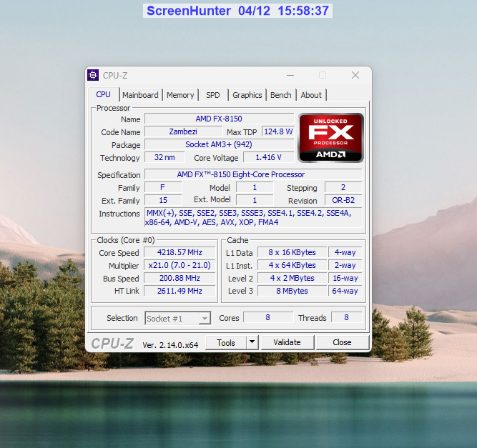Click the L1 Data 8 x 16 KBytes value

pyautogui.click(x=292, y=252)
